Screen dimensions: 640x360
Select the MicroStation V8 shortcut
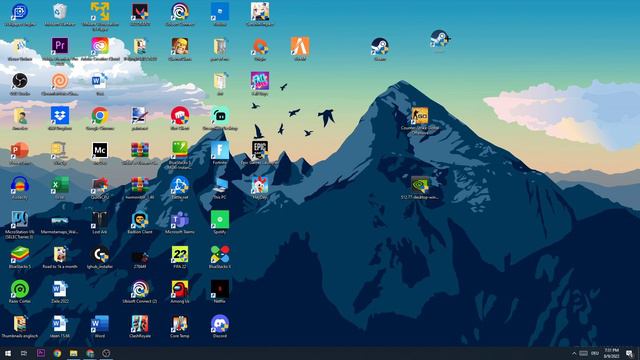pyautogui.click(x=20, y=220)
